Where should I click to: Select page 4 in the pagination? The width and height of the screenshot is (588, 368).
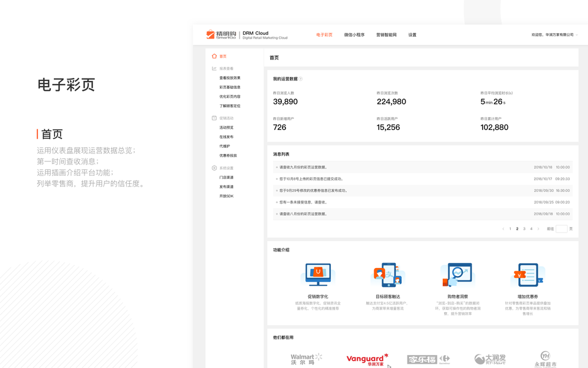tap(531, 229)
